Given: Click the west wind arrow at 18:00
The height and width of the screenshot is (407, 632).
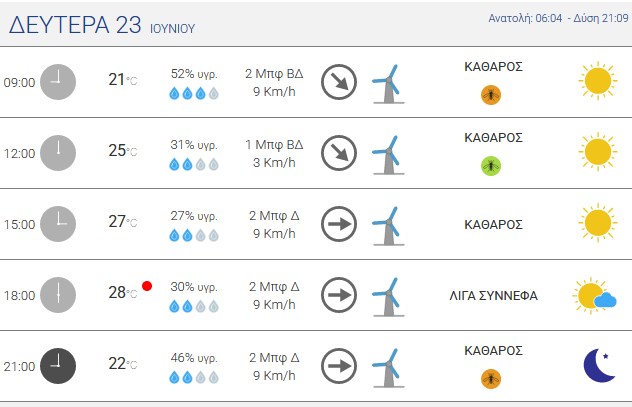Looking at the screenshot, I should (339, 295).
